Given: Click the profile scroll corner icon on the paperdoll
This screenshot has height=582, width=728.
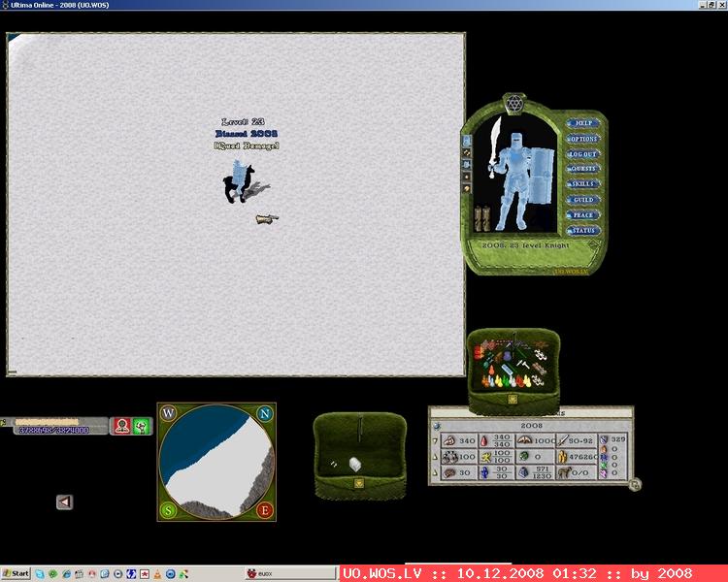Looking at the screenshot, I should pos(593,244).
